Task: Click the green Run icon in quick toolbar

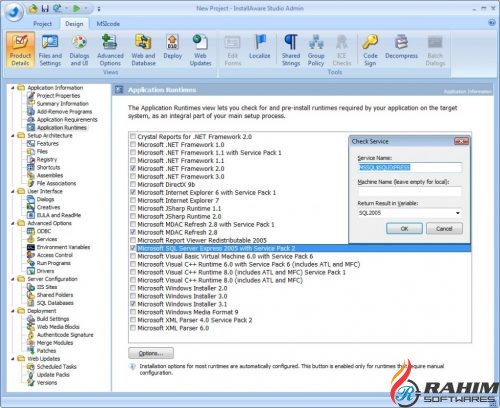Action: (76, 8)
